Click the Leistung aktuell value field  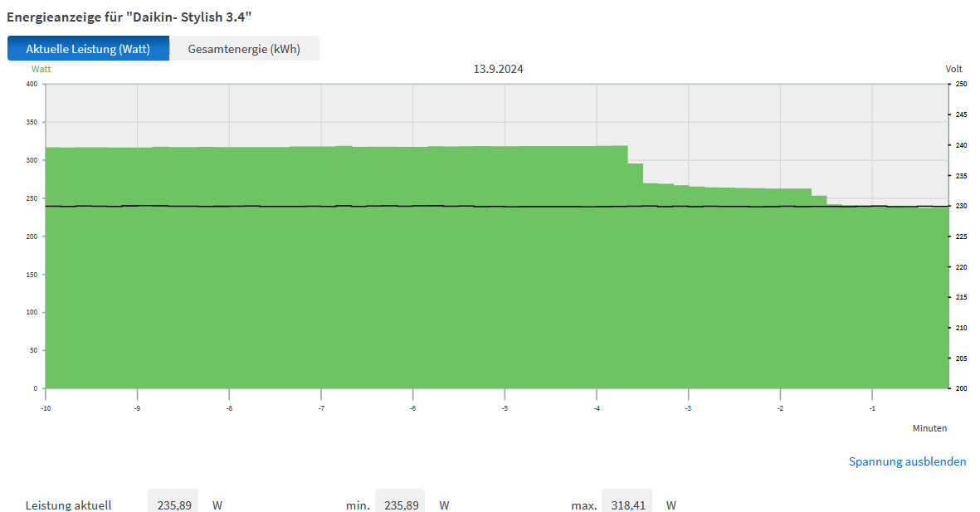pyautogui.click(x=173, y=505)
